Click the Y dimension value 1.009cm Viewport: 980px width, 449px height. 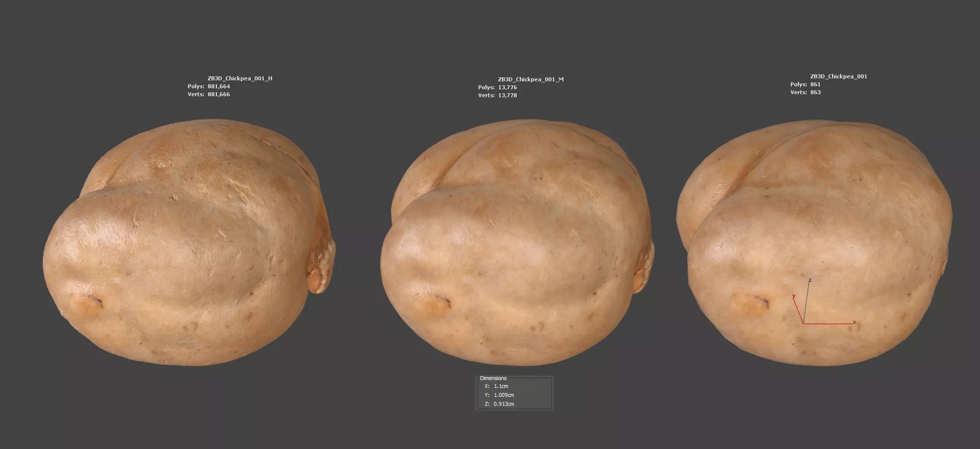(x=504, y=395)
